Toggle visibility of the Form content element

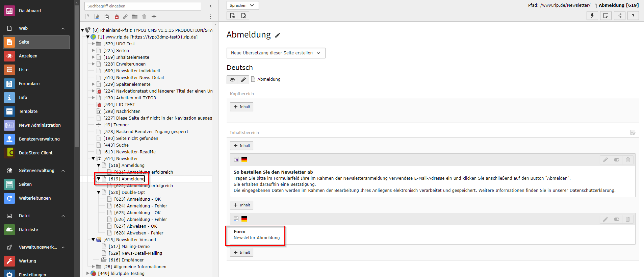(x=616, y=219)
